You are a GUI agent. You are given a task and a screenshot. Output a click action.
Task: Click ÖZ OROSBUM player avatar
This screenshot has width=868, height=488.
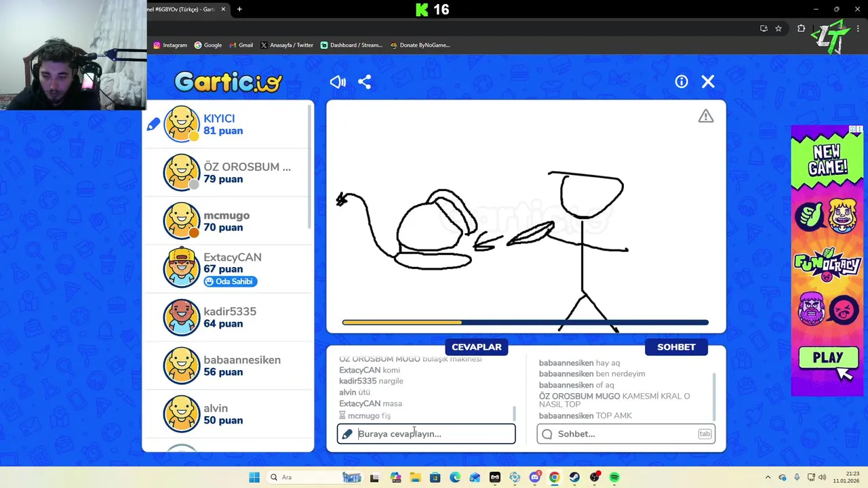coord(182,172)
